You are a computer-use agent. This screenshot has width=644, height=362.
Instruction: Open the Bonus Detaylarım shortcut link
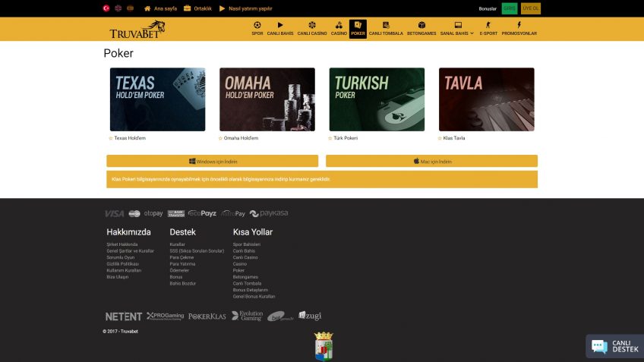pyautogui.click(x=250, y=290)
